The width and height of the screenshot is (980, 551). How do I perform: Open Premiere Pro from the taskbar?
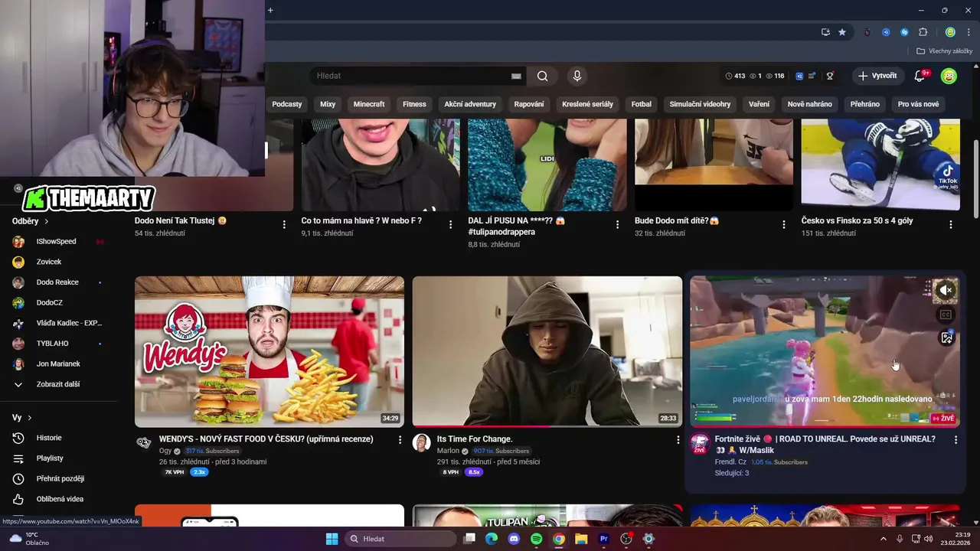[603, 539]
